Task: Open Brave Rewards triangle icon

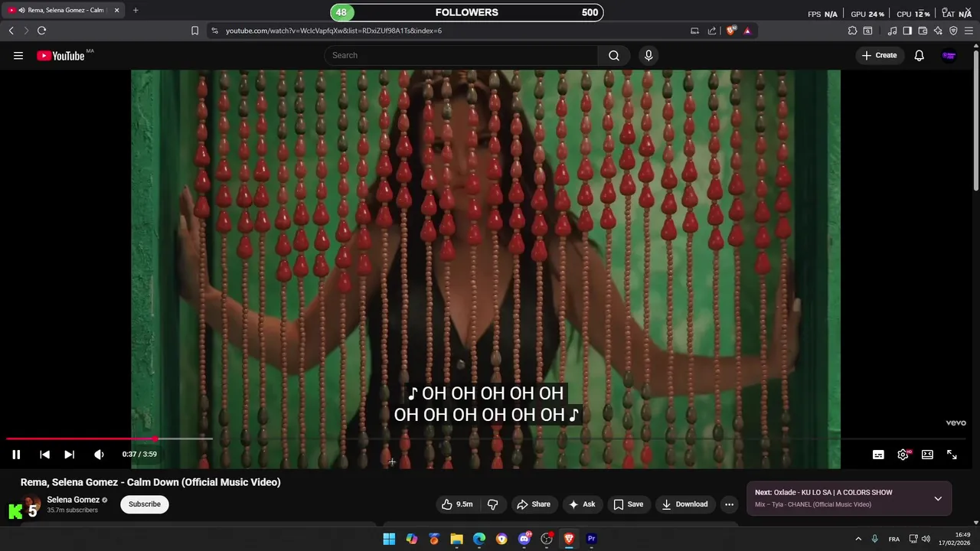Action: click(x=747, y=31)
